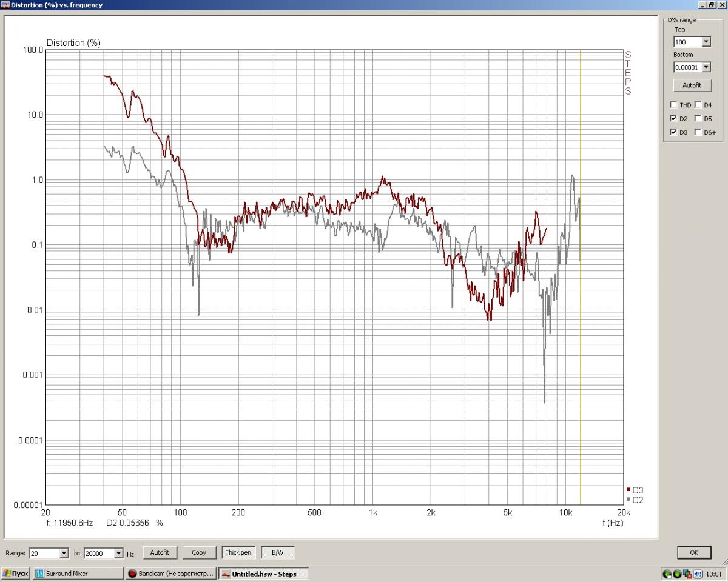The image size is (728, 582).
Task: Enable the THD checkbox
Action: point(673,105)
